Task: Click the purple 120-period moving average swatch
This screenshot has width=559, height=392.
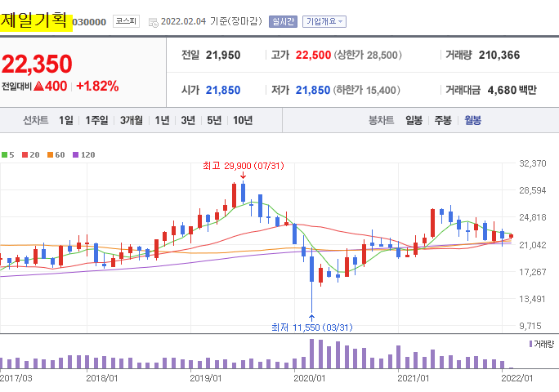Action: (x=75, y=154)
